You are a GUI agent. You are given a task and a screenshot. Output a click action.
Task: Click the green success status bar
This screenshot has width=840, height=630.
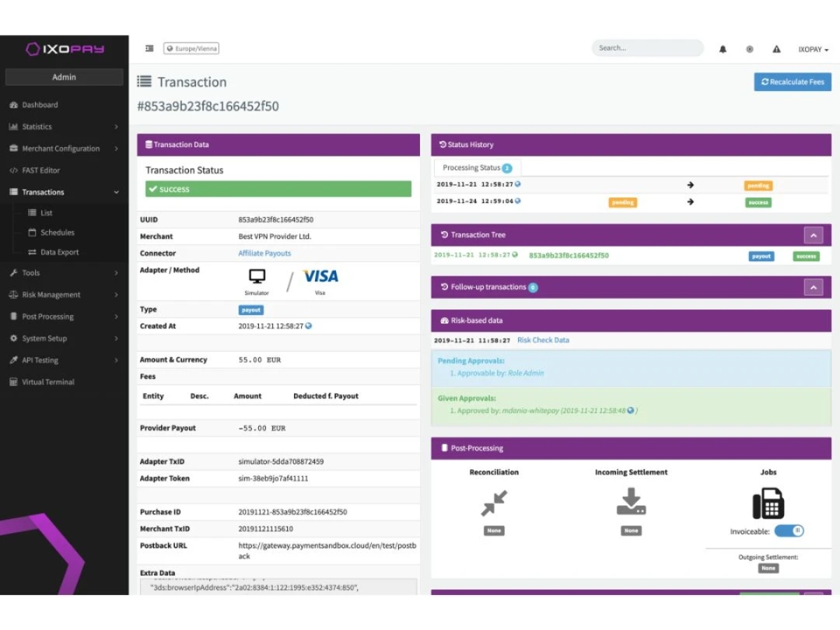tap(279, 189)
